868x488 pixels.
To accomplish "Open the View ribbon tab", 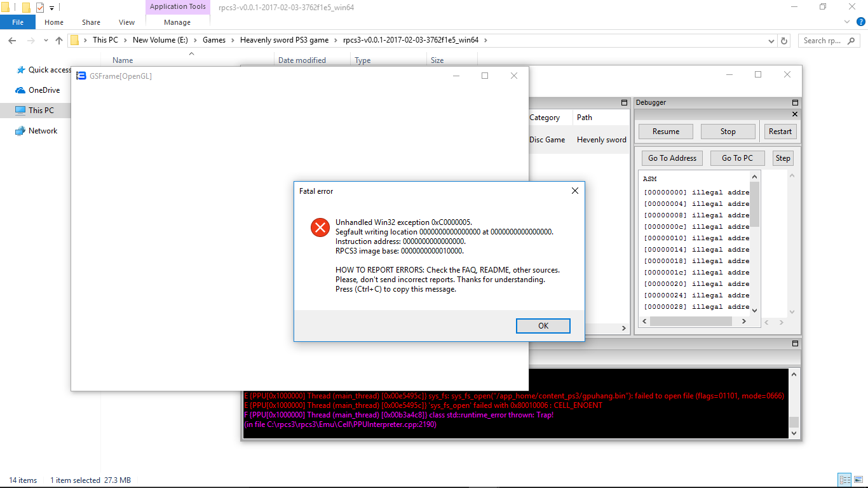I will point(127,22).
